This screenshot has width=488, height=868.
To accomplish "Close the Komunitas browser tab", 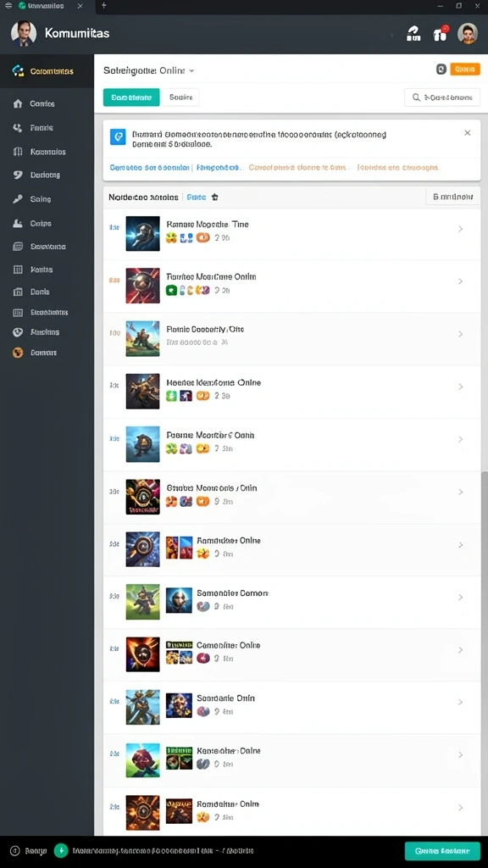I will click(x=80, y=6).
